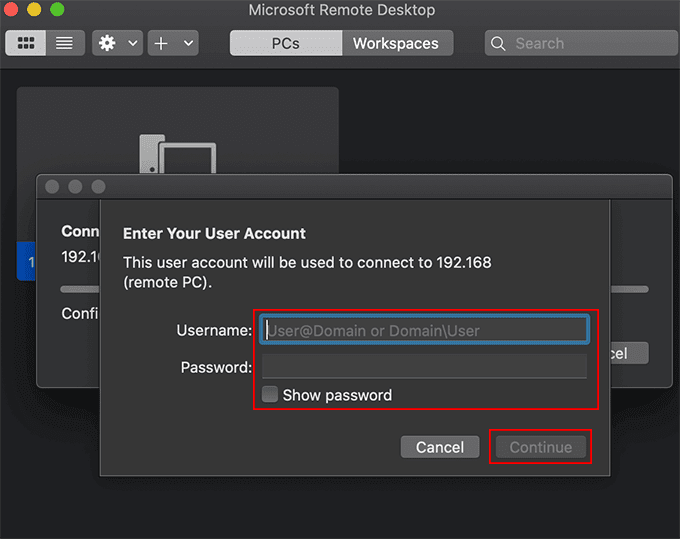Close the Microsoft Remote Desktop window
This screenshot has height=539, width=680.
(11, 9)
